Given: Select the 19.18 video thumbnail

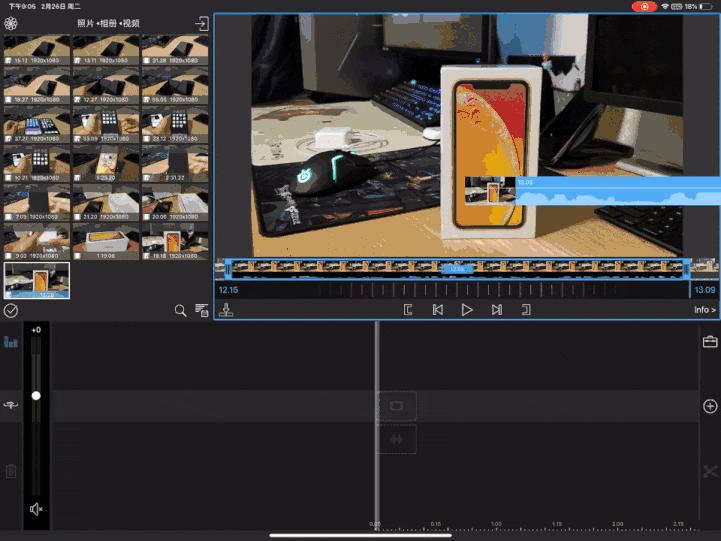Looking at the screenshot, I should pyautogui.click(x=175, y=242).
